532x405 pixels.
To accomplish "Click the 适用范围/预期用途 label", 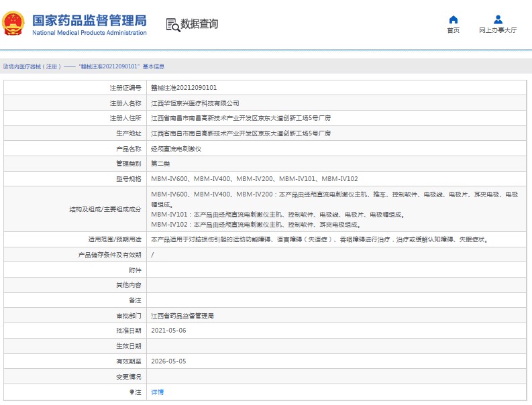I will click(115, 239).
